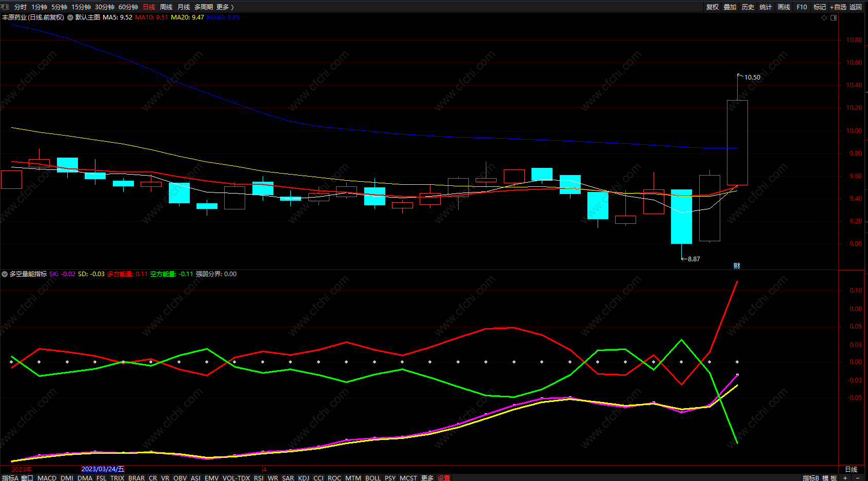Select the VOL-TDX indicator

point(236,478)
